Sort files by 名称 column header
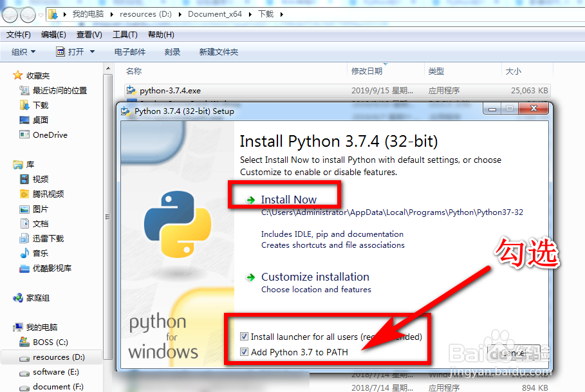The height and width of the screenshot is (392, 585). click(x=134, y=71)
